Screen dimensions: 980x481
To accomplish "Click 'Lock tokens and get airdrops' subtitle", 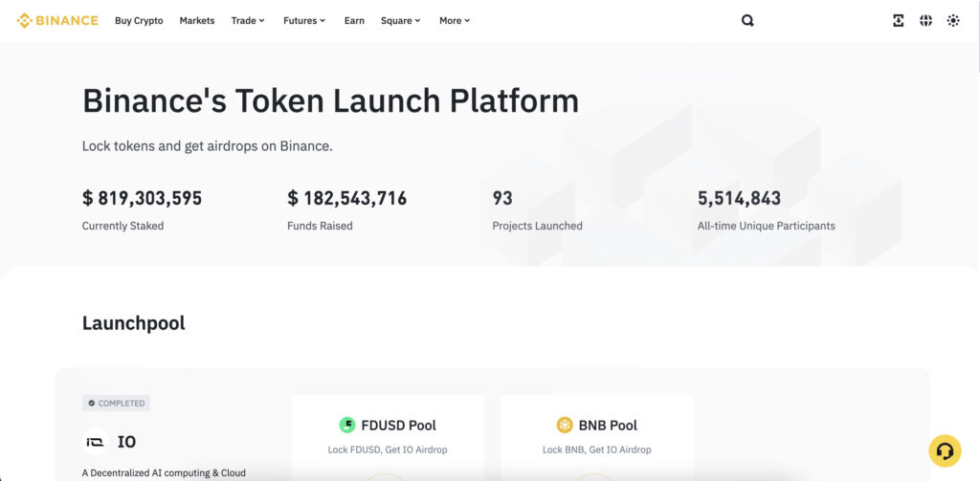I will pyautogui.click(x=207, y=146).
